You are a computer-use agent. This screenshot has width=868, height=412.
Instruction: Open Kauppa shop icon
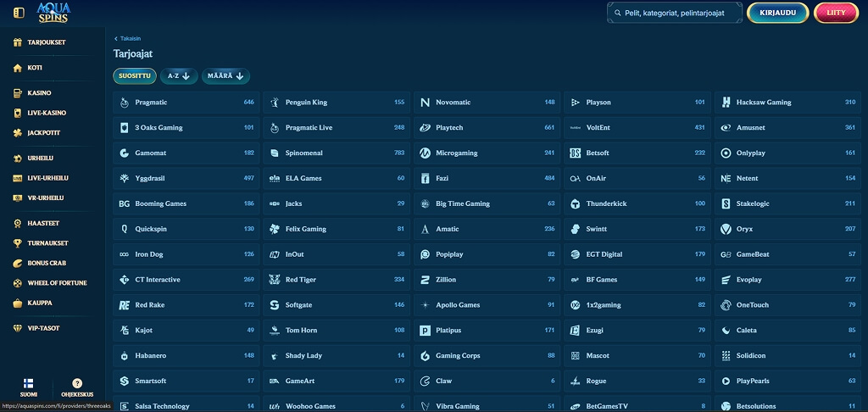click(18, 303)
